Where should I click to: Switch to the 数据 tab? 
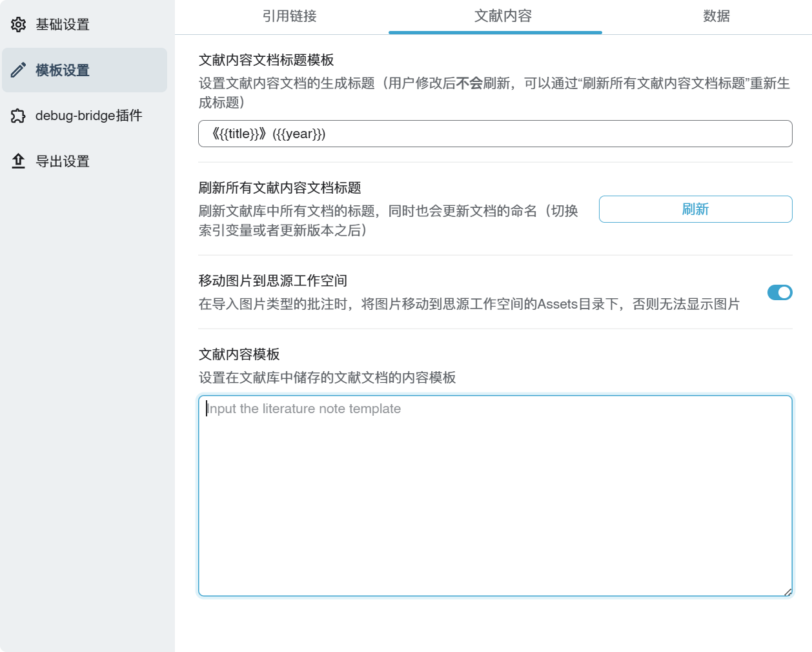[x=716, y=16]
